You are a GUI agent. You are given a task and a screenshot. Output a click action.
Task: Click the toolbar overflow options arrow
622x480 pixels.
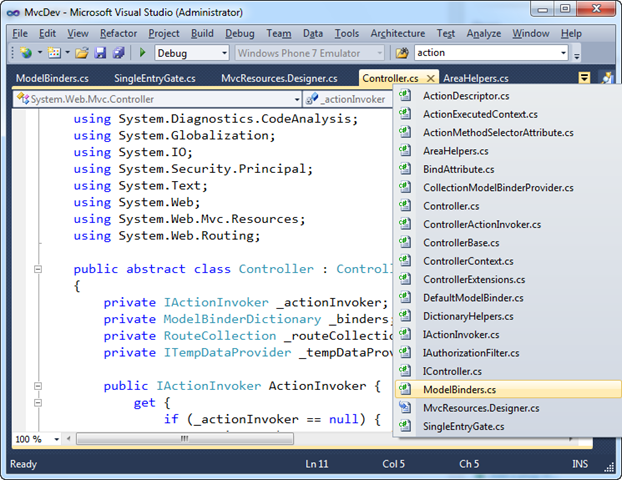pyautogui.click(x=577, y=56)
